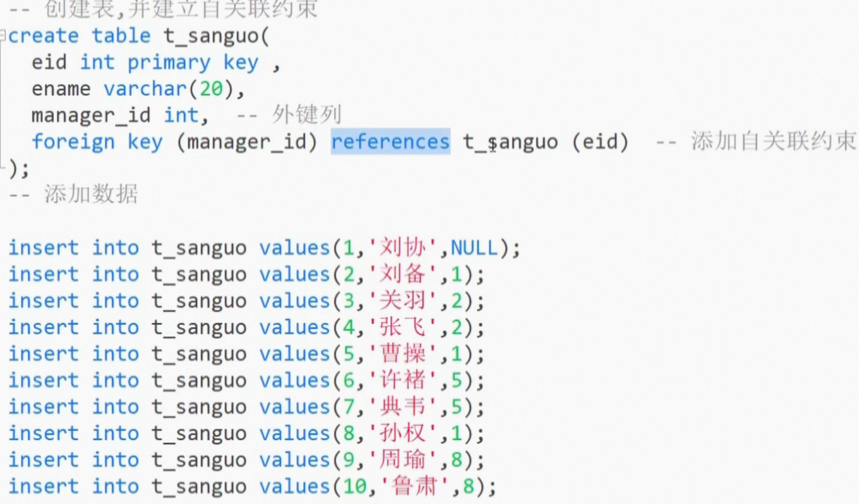The width and height of the screenshot is (859, 504).
Task: Click insert line with '鲁肃'
Action: [x=252, y=487]
